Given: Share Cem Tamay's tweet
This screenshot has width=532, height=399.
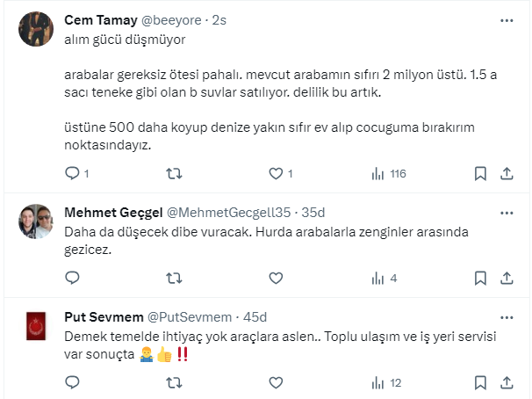Looking at the screenshot, I should pyautogui.click(x=507, y=174).
